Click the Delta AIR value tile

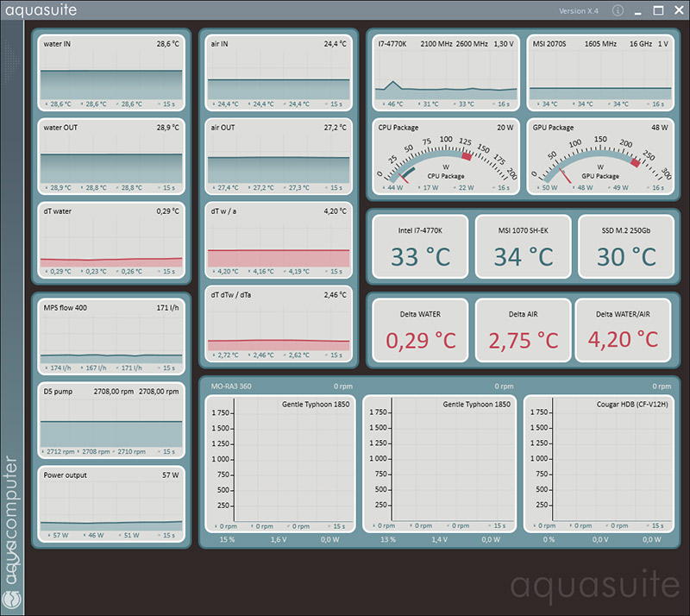pyautogui.click(x=524, y=330)
